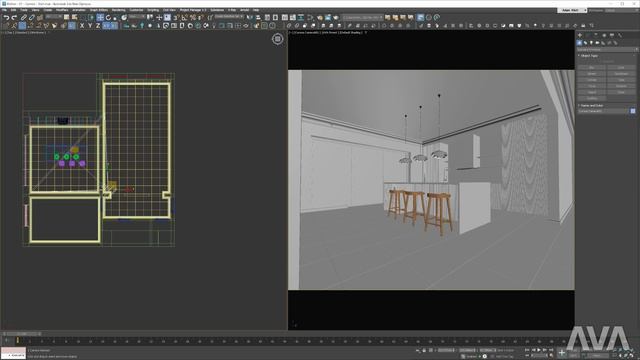Open the selection filter dropdown
Viewport: 640px width, 360px height.
pyautogui.click(x=53, y=17)
